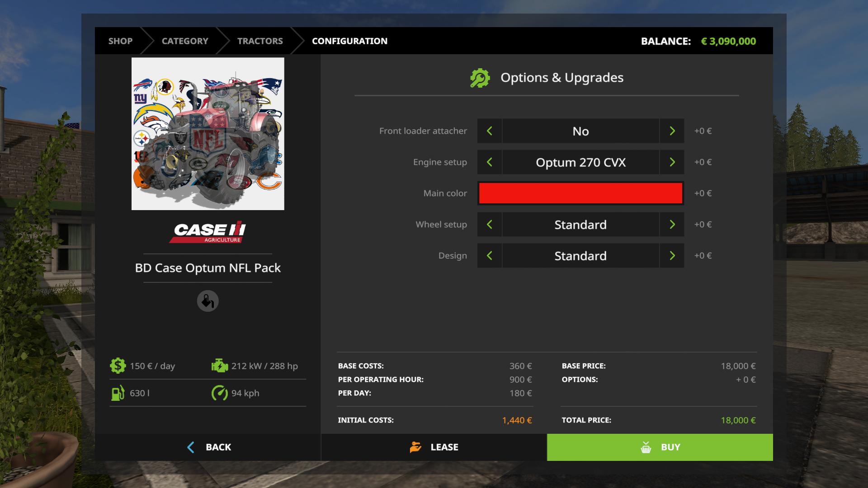The height and width of the screenshot is (488, 868).
Task: Select next engine setup
Action: tap(672, 162)
